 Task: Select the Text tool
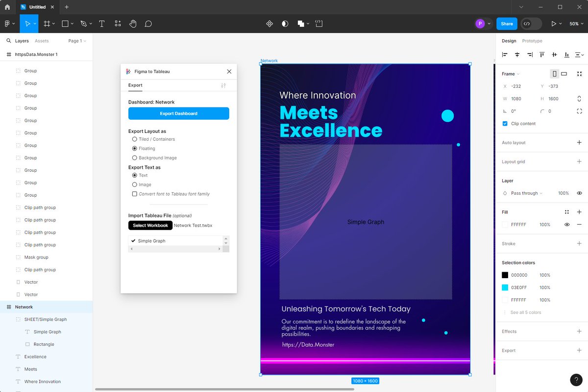click(102, 24)
